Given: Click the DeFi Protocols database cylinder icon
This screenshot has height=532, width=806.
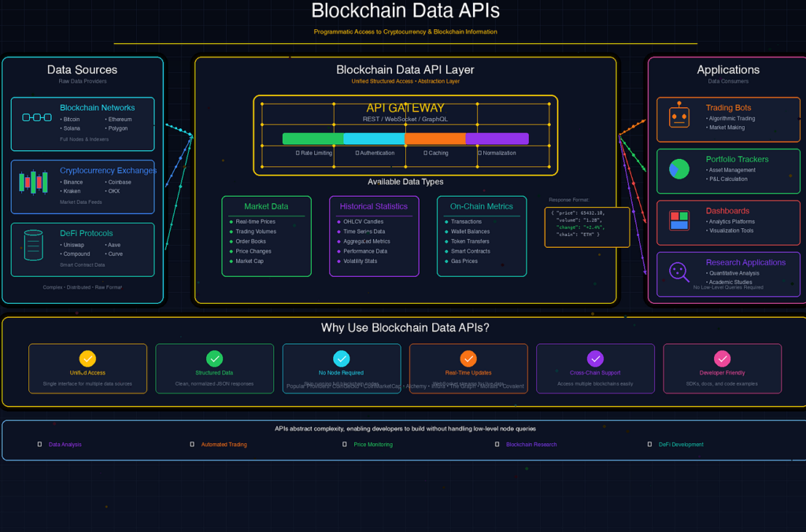Looking at the screenshot, I should click(33, 245).
